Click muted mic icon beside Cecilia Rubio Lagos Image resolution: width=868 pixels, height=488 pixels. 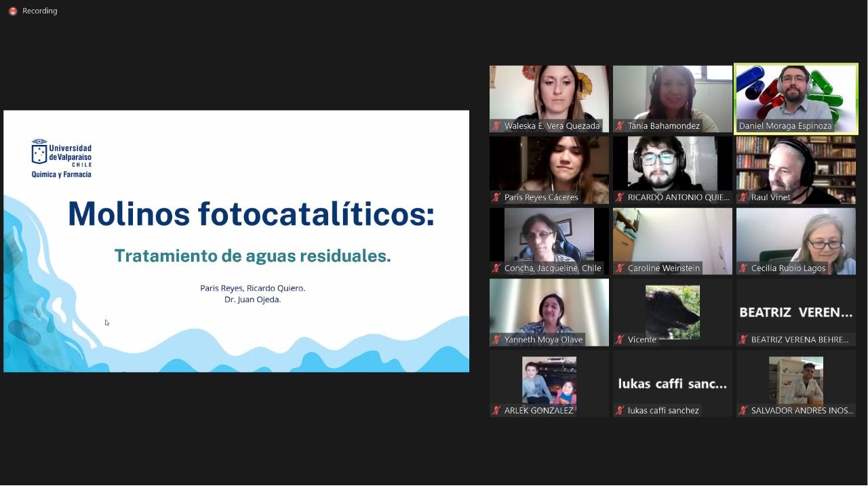743,268
